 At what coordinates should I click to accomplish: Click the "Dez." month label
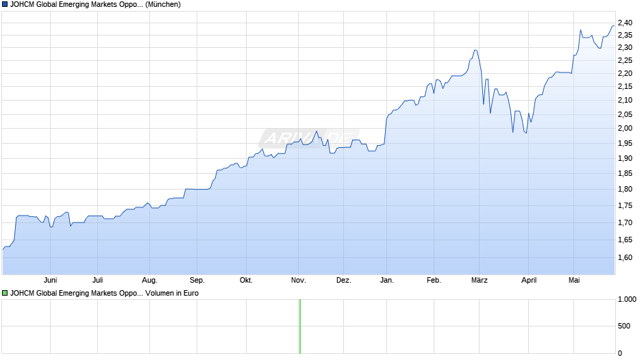(x=344, y=281)
